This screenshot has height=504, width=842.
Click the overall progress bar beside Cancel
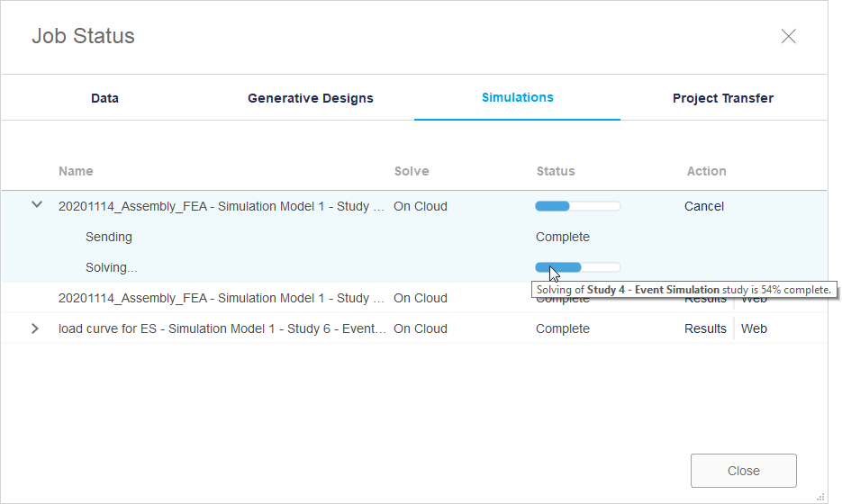(x=577, y=206)
